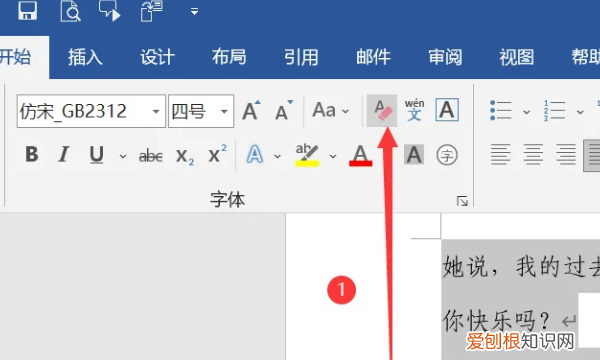Apply character border icon
The height and width of the screenshot is (360, 600).
[x=447, y=110]
